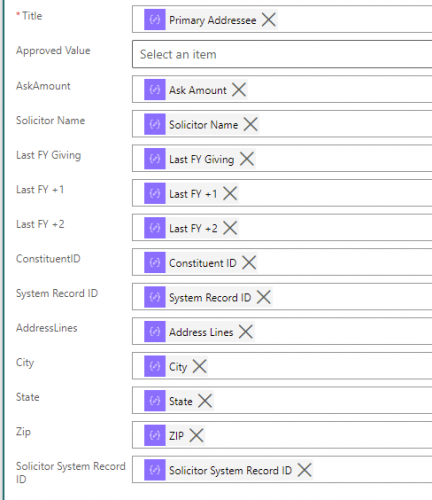Remove the State token
The width and height of the screenshot is (432, 500).
205,401
